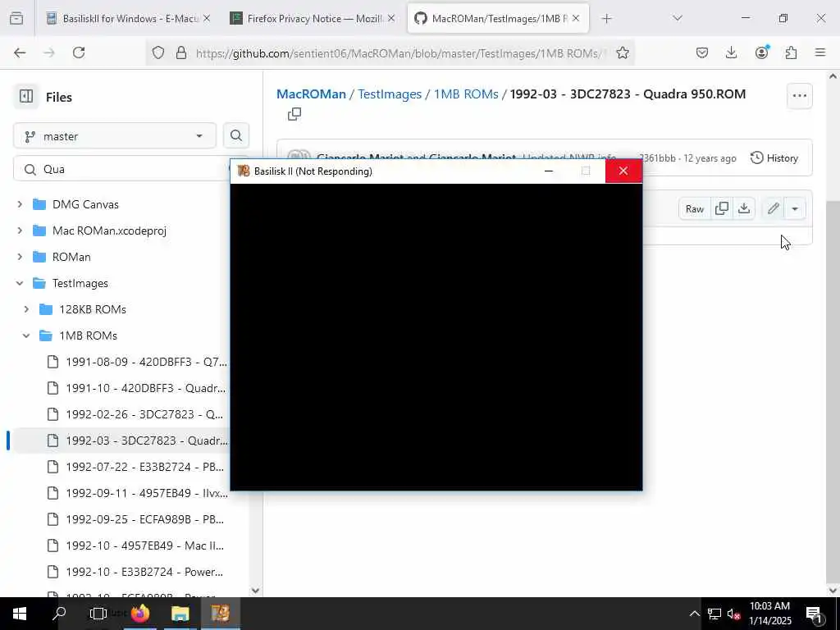The width and height of the screenshot is (840, 630).
Task: Download the raw ROM file
Action: coord(744,208)
